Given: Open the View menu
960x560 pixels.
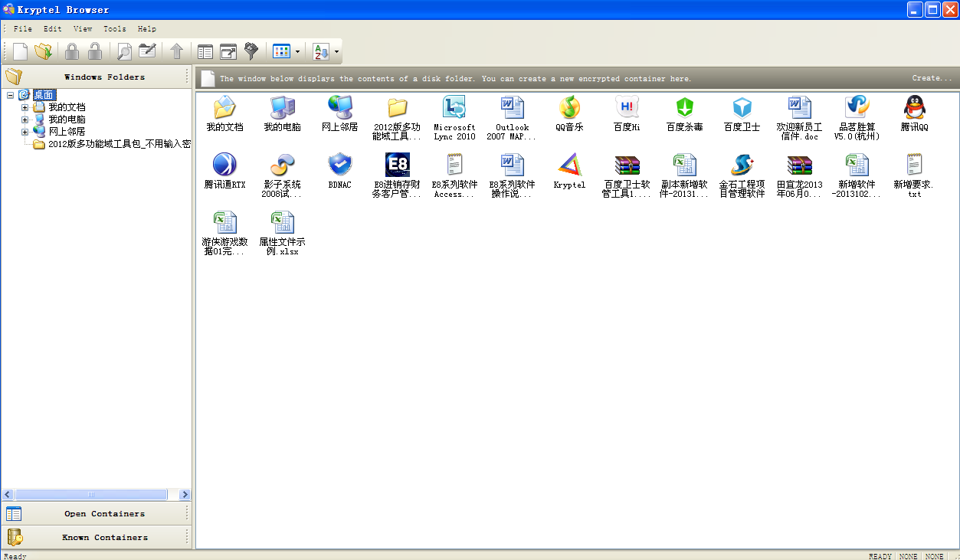Looking at the screenshot, I should (83, 29).
